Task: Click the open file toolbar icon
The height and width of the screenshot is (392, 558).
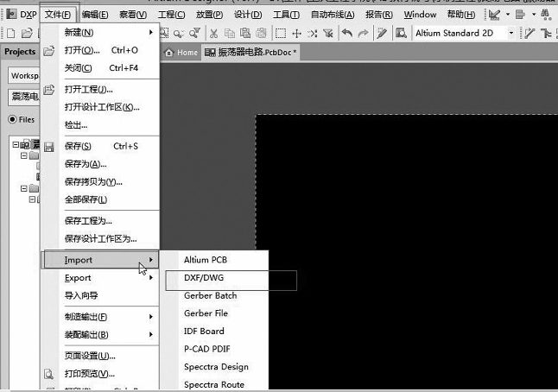Action: tap(27, 34)
